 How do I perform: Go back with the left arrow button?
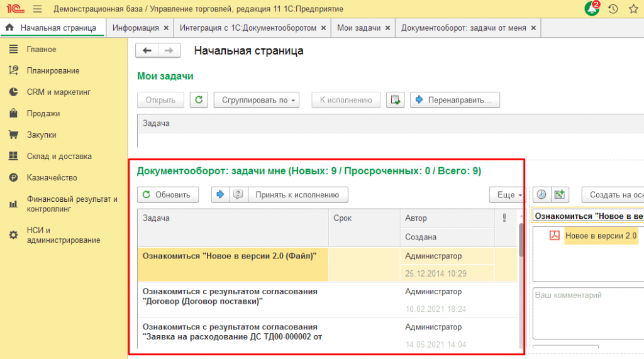pyautogui.click(x=147, y=50)
